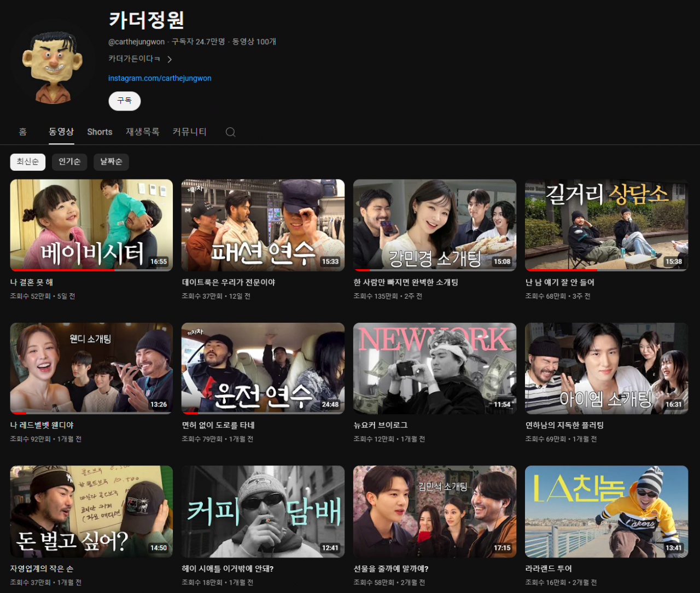This screenshot has width=700, height=593.
Task: Open the 커뮤니티 tab
Action: tap(189, 132)
